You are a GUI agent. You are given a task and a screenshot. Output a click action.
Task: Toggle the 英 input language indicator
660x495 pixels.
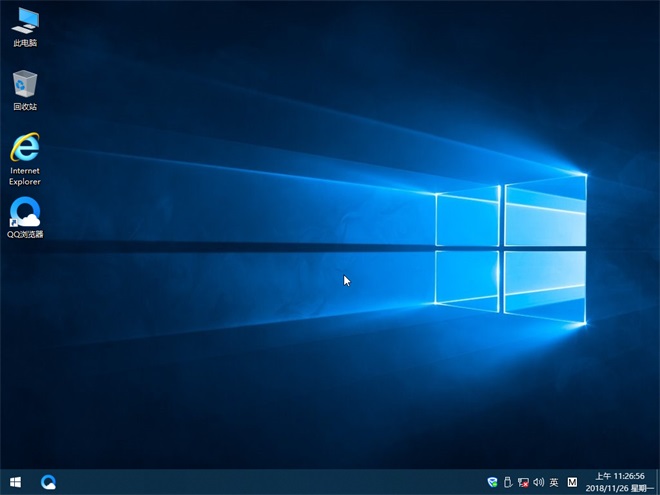(554, 482)
